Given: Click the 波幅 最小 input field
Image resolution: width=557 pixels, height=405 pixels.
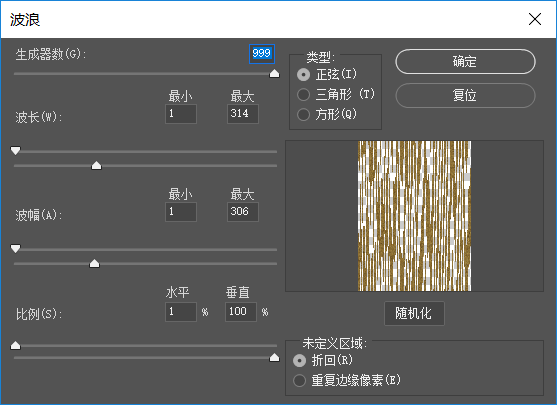Looking at the screenshot, I should pos(181,212).
